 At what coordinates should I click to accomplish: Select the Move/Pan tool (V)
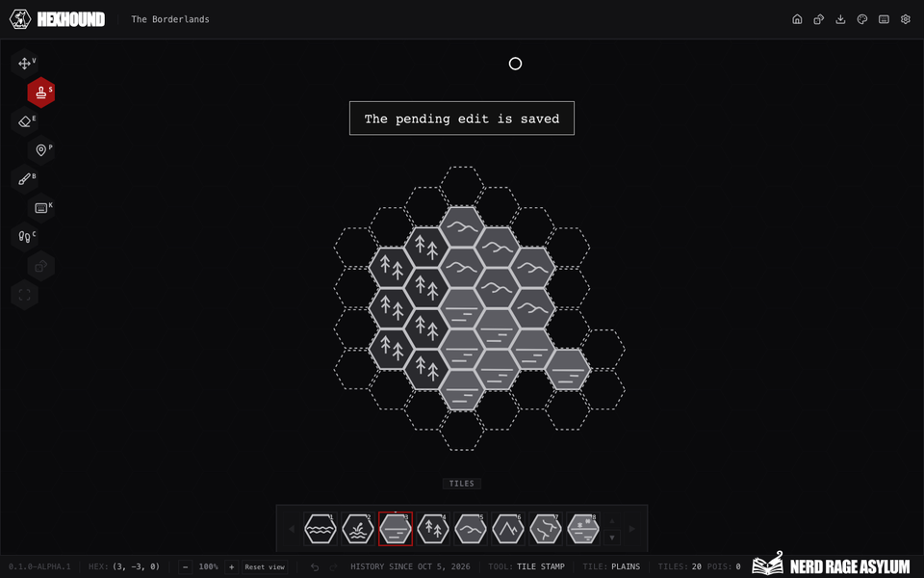pos(25,64)
